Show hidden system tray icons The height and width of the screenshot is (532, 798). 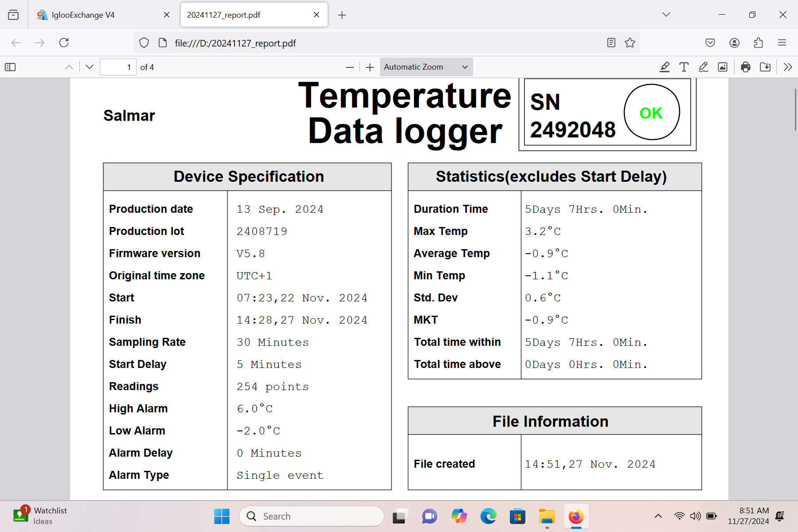[x=658, y=516]
